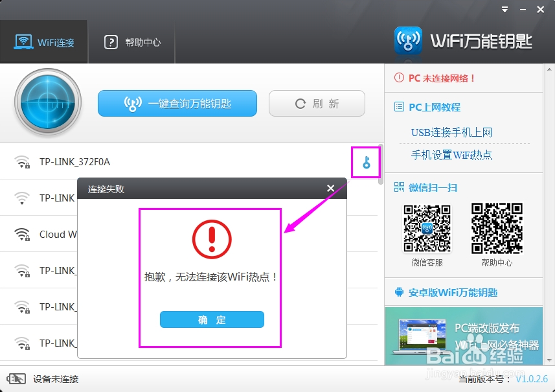Click the WiFi万能钥匙 logo icon
This screenshot has height=392, width=555.
408,41
